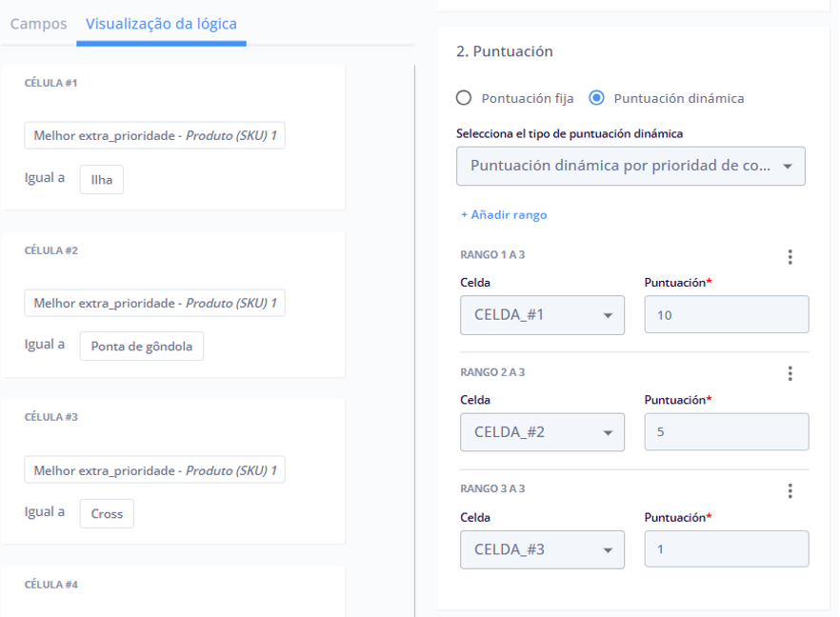
Task: Select the Puntuación dinámica radio option
Action: pos(597,98)
